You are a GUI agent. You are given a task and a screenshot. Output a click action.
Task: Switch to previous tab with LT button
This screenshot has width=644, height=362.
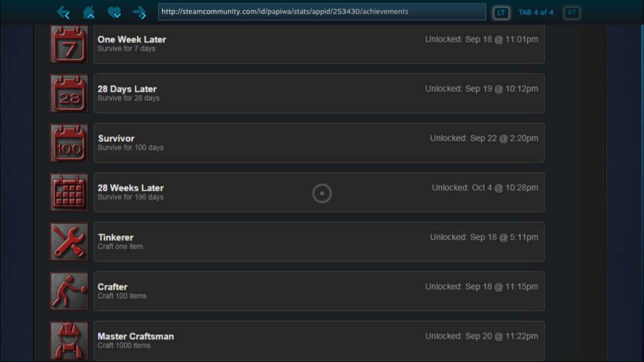tap(501, 13)
